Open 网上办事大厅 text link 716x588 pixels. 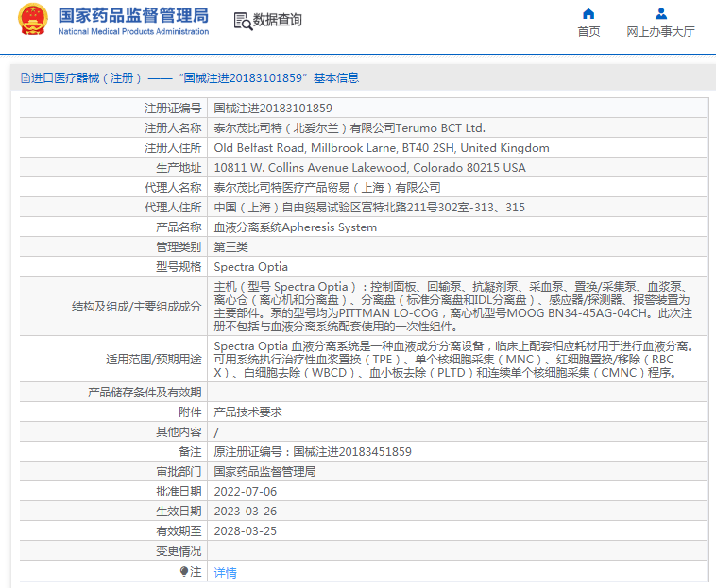(661, 31)
